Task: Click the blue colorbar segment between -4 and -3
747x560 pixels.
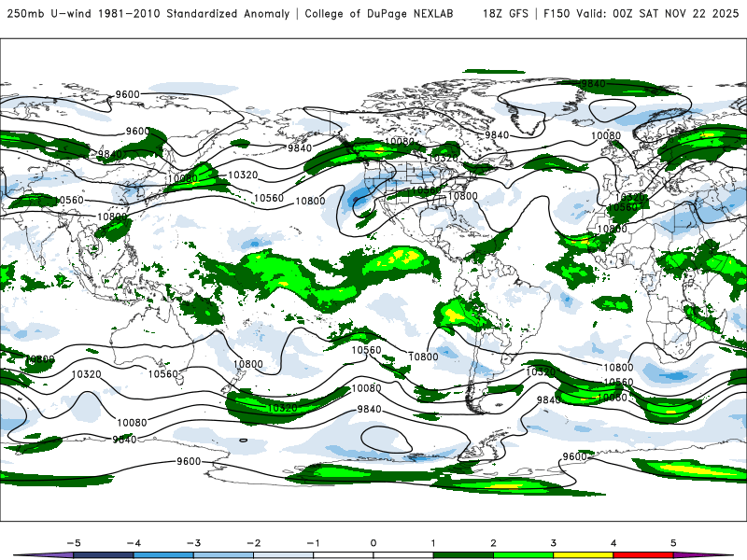Action: (163, 555)
